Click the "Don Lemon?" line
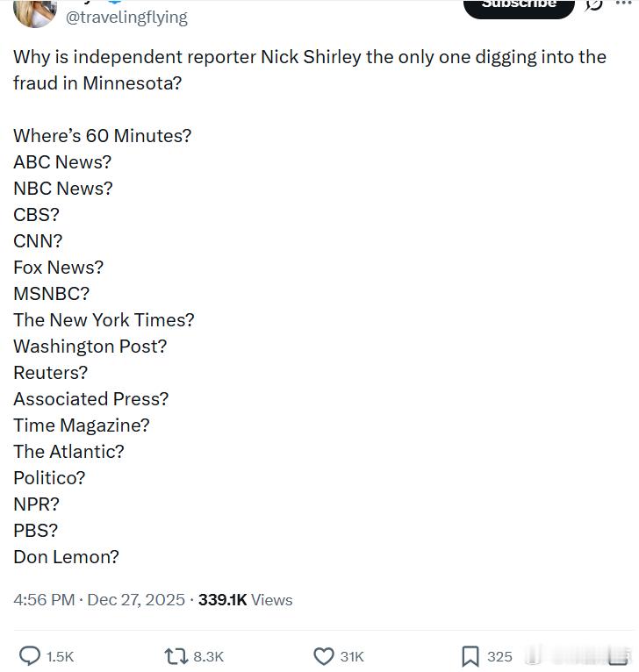 (x=66, y=557)
